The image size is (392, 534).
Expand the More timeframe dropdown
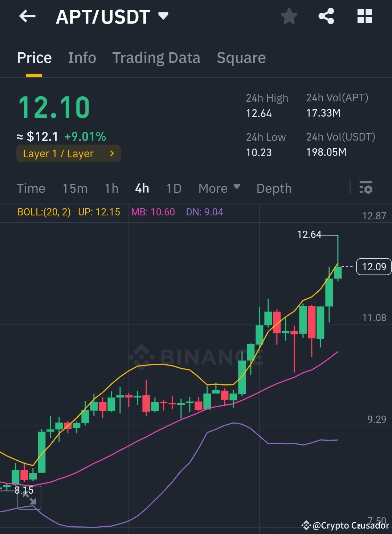point(219,188)
